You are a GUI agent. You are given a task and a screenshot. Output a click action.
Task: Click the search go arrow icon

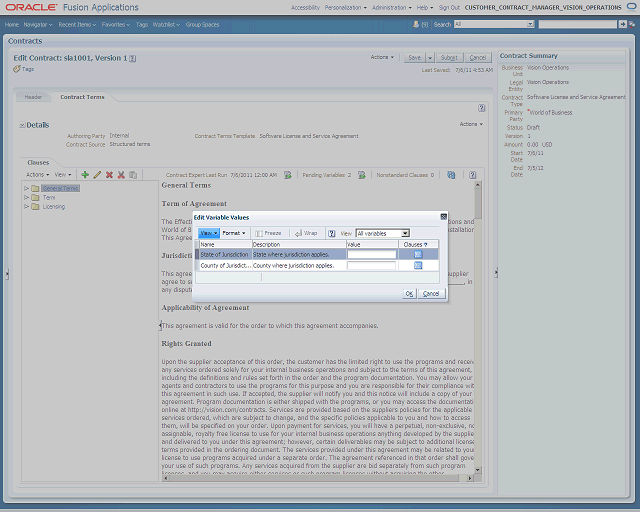(x=623, y=24)
